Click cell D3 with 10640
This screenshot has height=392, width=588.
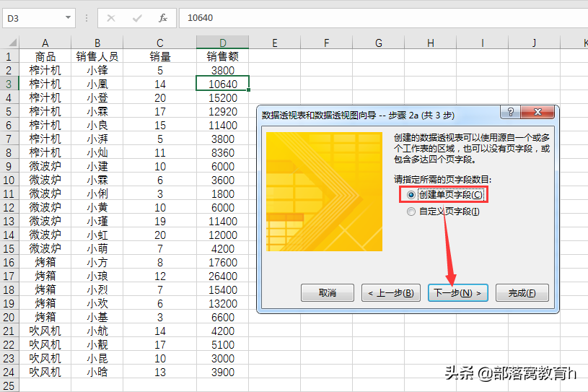(x=223, y=84)
